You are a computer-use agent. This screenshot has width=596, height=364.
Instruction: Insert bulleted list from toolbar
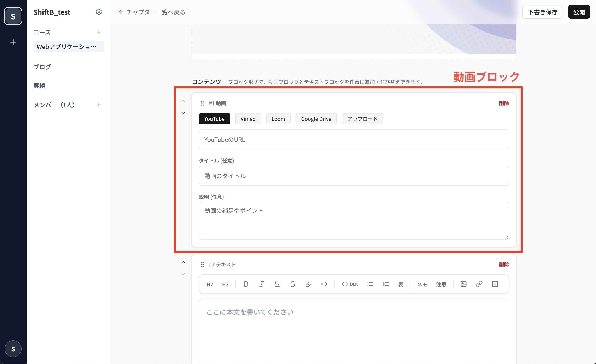(x=370, y=284)
